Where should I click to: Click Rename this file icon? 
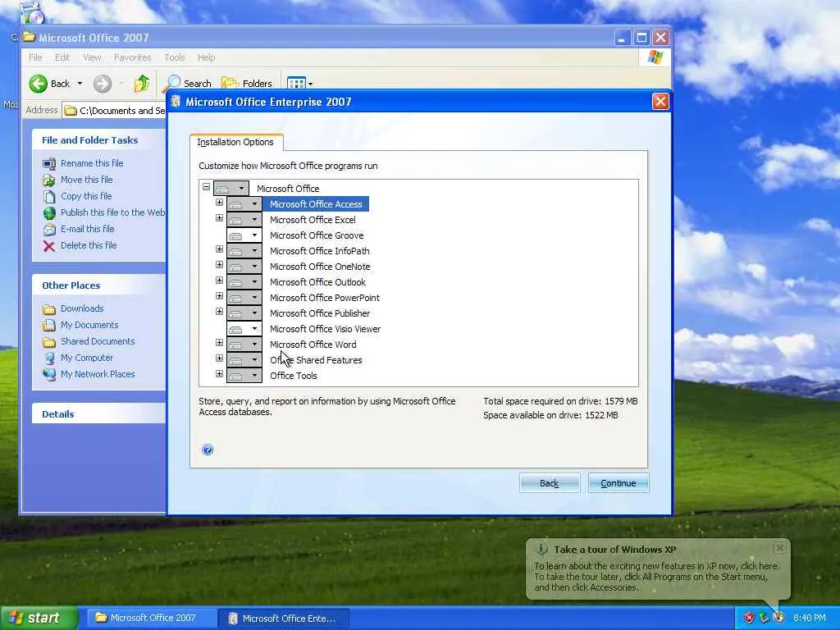[49, 163]
